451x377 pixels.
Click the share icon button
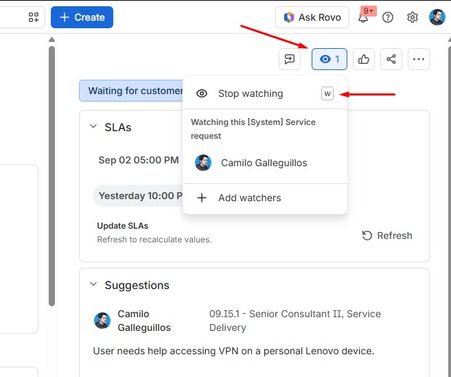[391, 59]
